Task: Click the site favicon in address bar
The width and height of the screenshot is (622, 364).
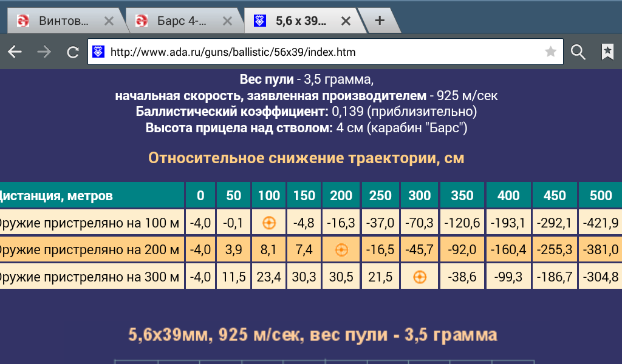Action: [98, 52]
